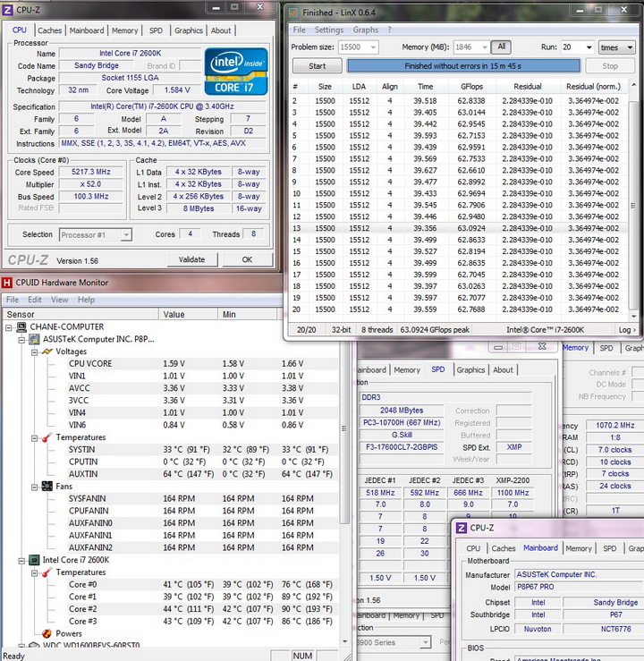Screen dimensions: 644x661
Task: Open the Help menu in Hardware Monitor
Action: coord(86,300)
